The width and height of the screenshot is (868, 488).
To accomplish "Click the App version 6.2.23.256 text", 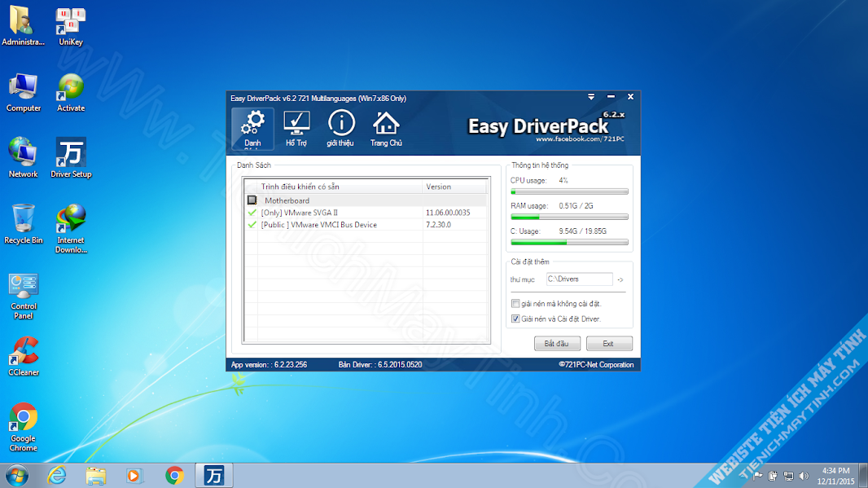I will click(269, 364).
